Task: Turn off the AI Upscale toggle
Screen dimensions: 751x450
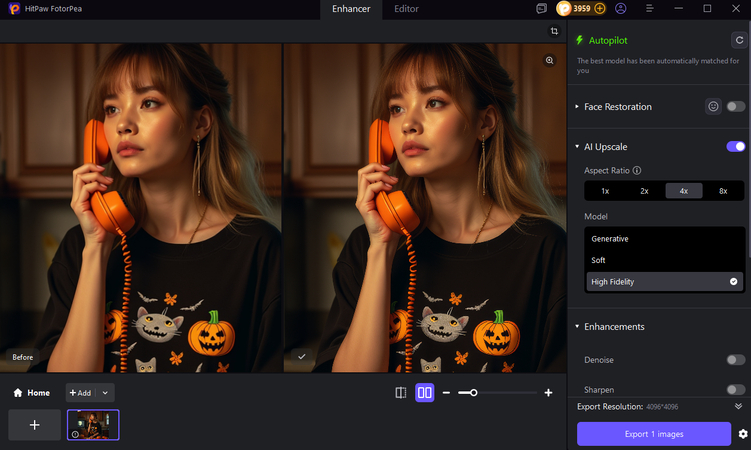Action: tap(736, 146)
